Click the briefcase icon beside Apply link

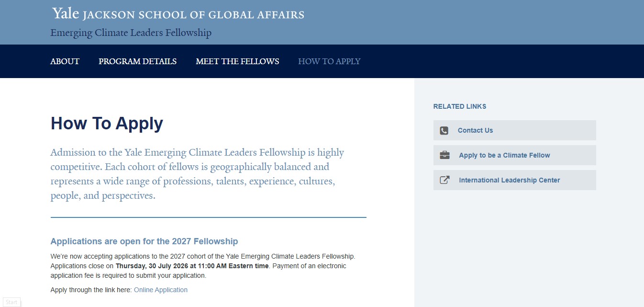[444, 155]
